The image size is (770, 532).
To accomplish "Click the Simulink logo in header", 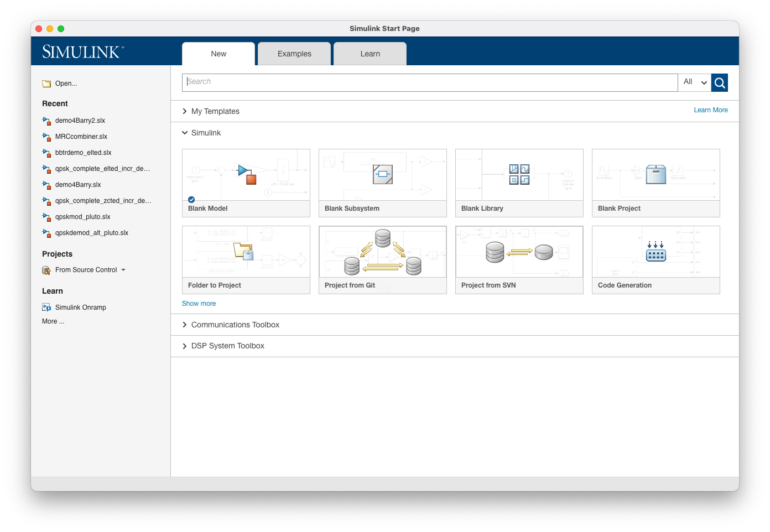I will point(83,52).
